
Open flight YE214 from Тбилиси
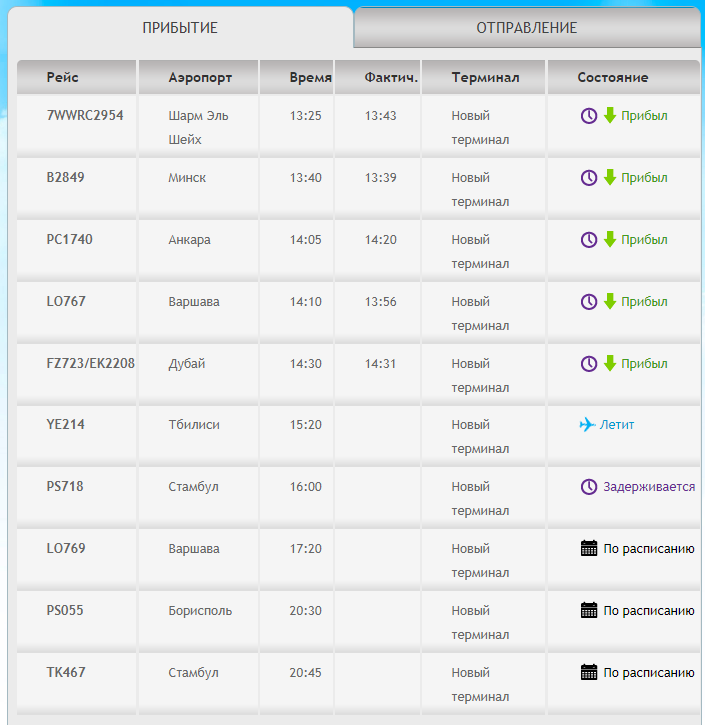pos(66,424)
